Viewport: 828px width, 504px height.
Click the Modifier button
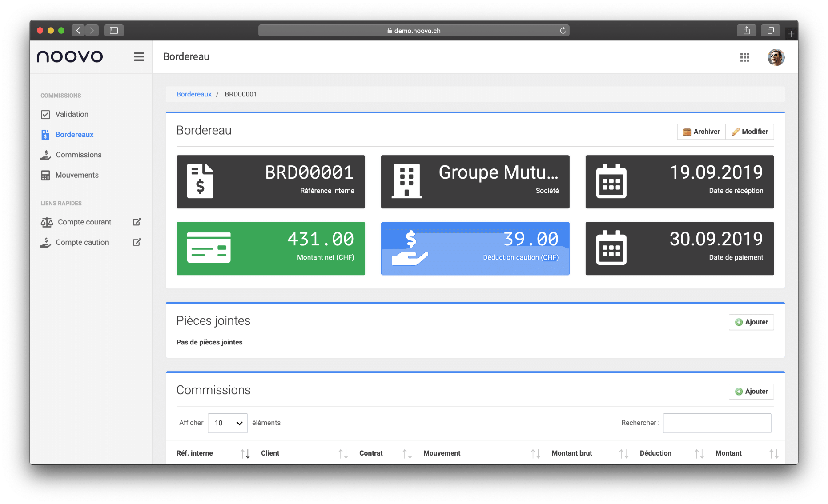(x=750, y=132)
